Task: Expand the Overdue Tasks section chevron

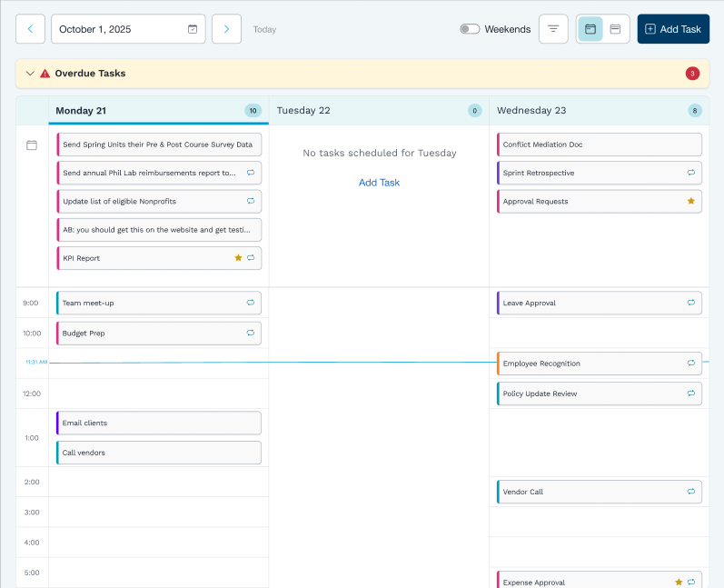Action: pos(30,74)
